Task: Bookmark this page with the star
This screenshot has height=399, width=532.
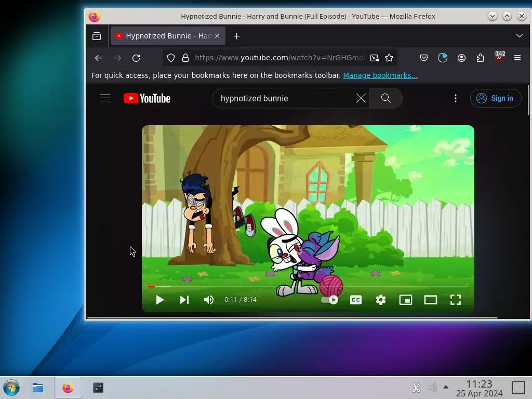Action: [389, 58]
